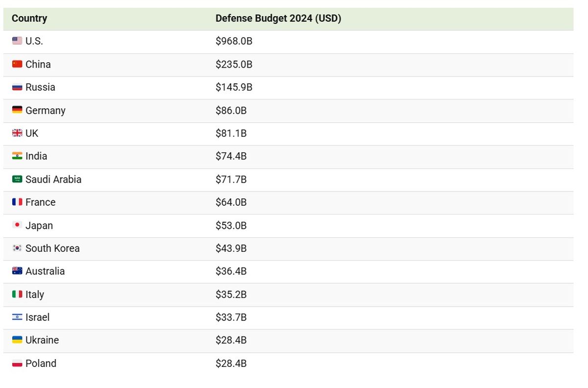Select the South Korea flag icon
Viewport: 588px width, 388px height.
point(17,248)
